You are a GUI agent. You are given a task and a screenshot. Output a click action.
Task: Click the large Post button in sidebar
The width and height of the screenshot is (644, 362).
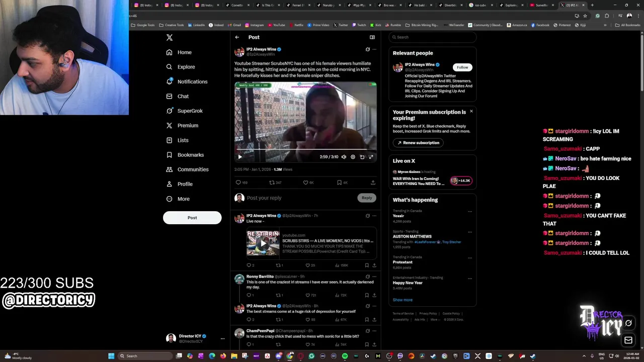click(192, 218)
